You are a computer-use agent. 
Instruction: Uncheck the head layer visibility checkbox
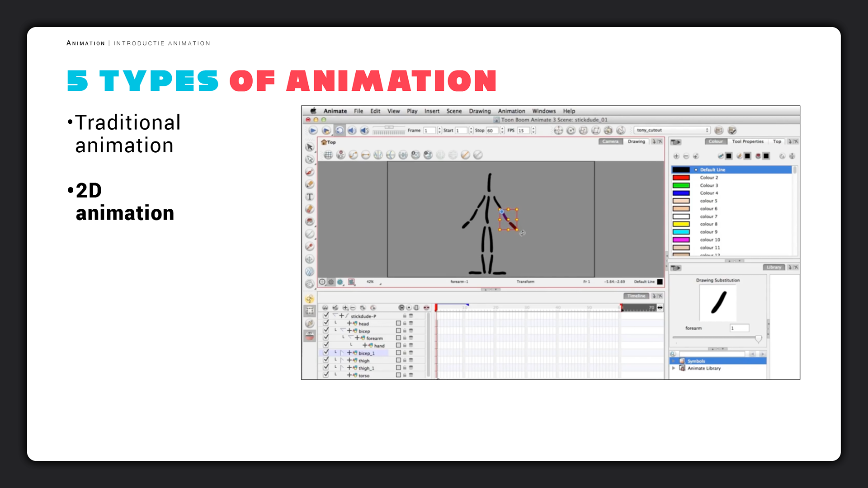pos(326,323)
